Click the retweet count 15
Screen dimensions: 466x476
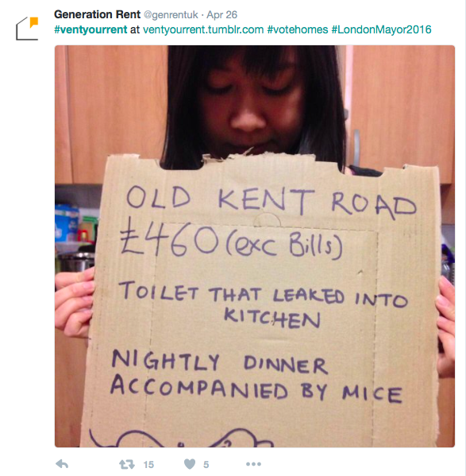point(148,464)
